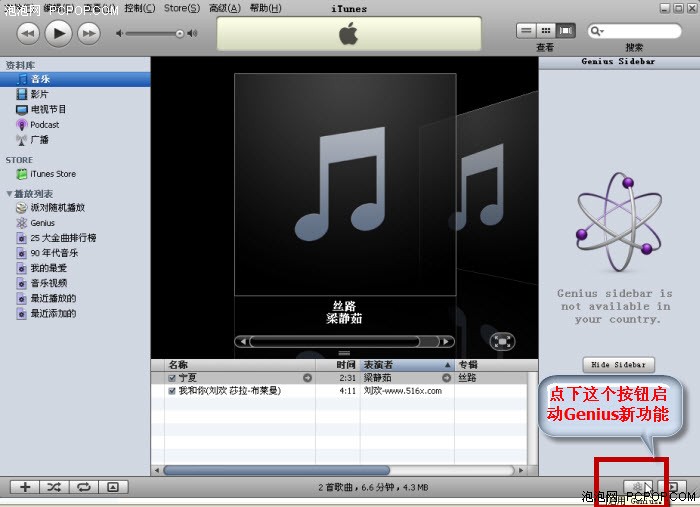Skip forward with the next track button

(89, 33)
